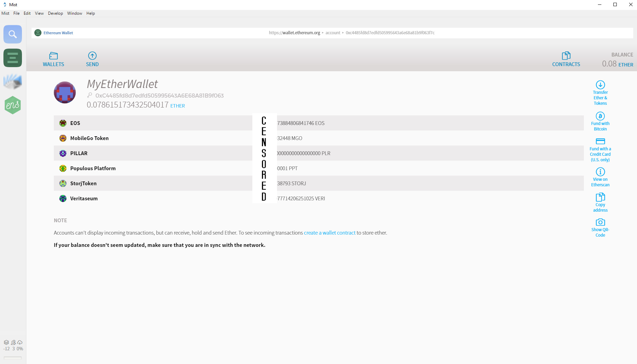Click the Fund with Bitcoin icon
Screen dimensions: 637x364
pyautogui.click(x=600, y=116)
